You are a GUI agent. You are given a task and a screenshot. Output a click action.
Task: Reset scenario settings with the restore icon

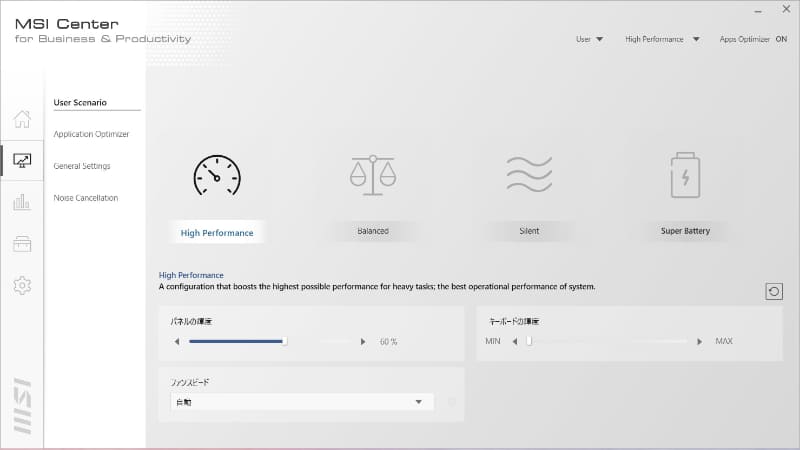774,291
